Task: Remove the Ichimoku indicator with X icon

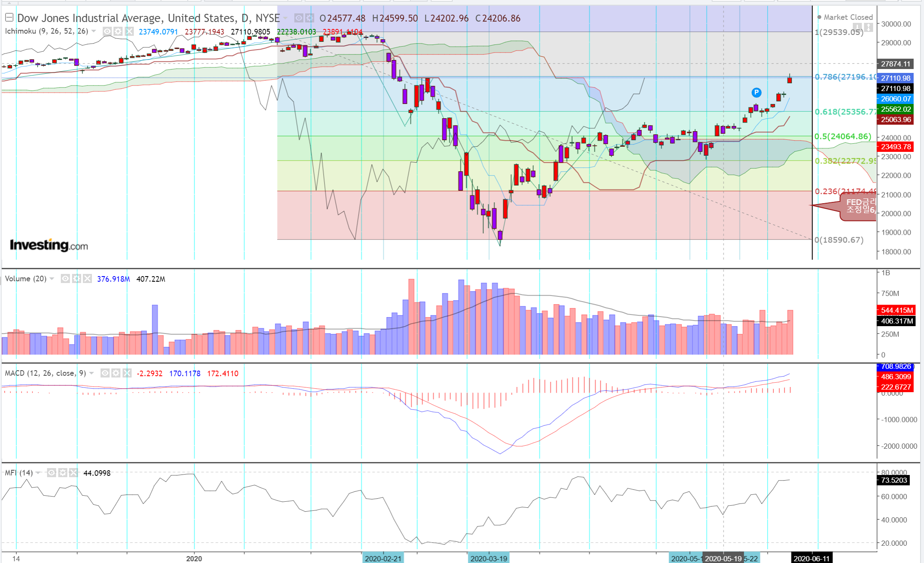Action: tap(129, 31)
